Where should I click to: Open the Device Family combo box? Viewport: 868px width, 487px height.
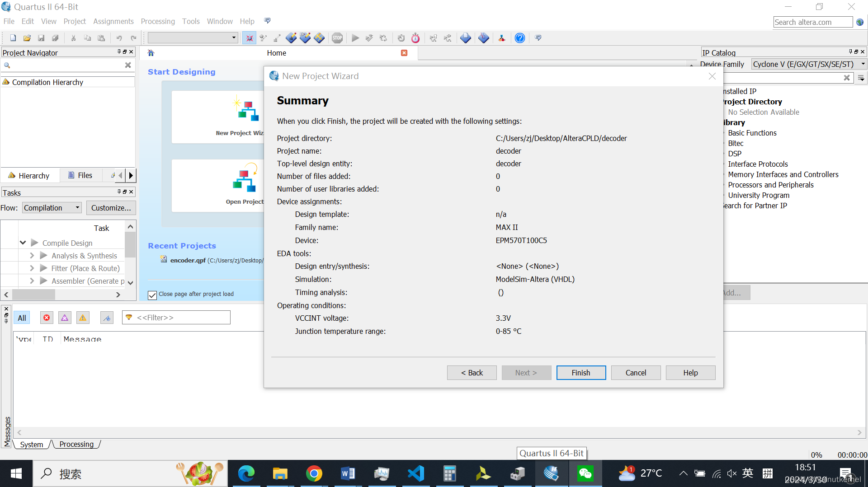pyautogui.click(x=809, y=64)
